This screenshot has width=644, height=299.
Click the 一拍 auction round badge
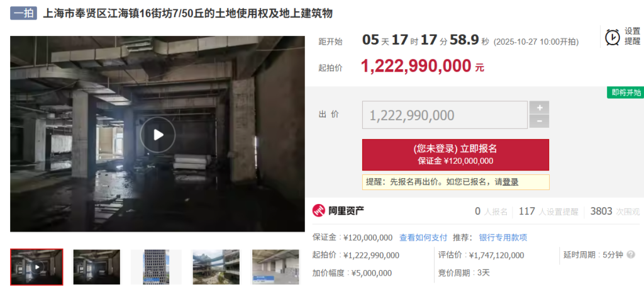(23, 14)
